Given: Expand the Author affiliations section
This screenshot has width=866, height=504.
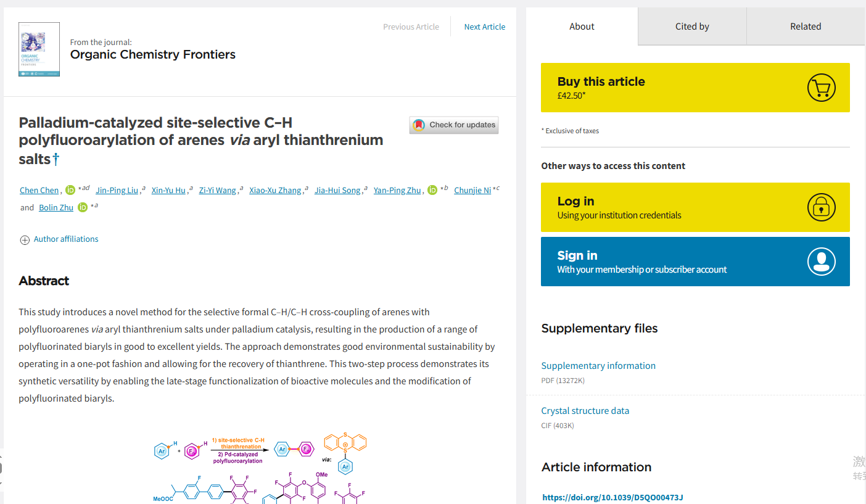Looking at the screenshot, I should pyautogui.click(x=66, y=239).
